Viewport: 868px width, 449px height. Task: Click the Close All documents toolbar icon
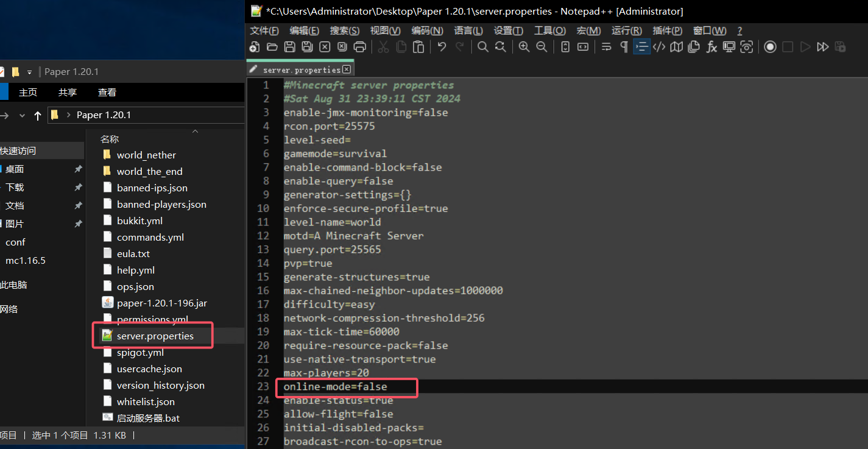pyautogui.click(x=342, y=47)
